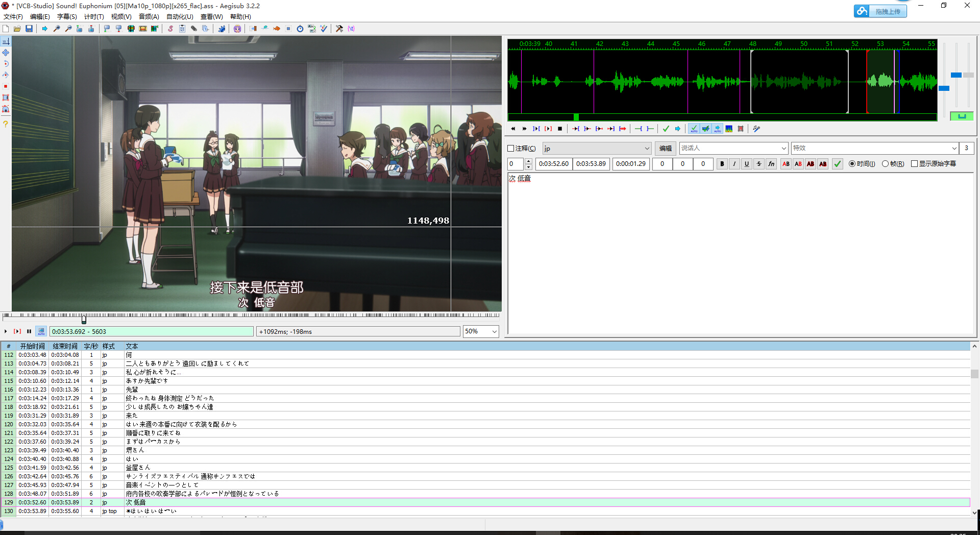The height and width of the screenshot is (535, 980).
Task: Add lead-out to audio selection
Action: (x=650, y=129)
